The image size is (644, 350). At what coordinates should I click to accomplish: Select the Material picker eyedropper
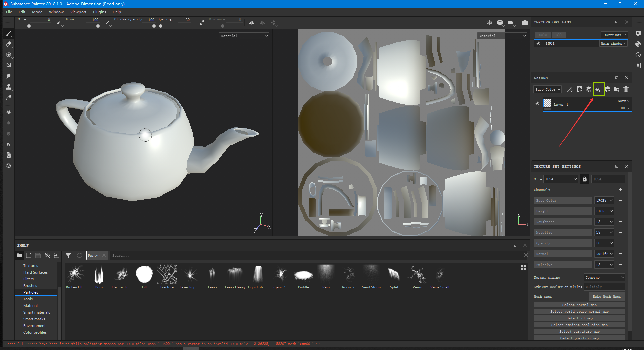tap(9, 98)
